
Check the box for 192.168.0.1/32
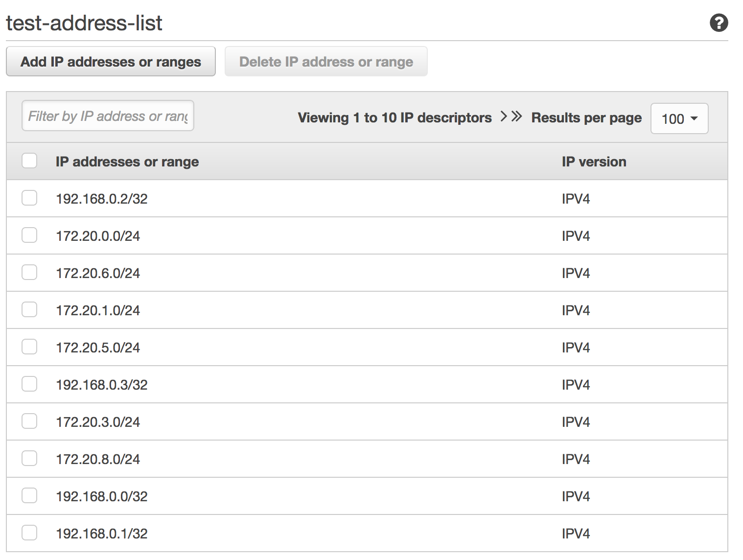29,533
